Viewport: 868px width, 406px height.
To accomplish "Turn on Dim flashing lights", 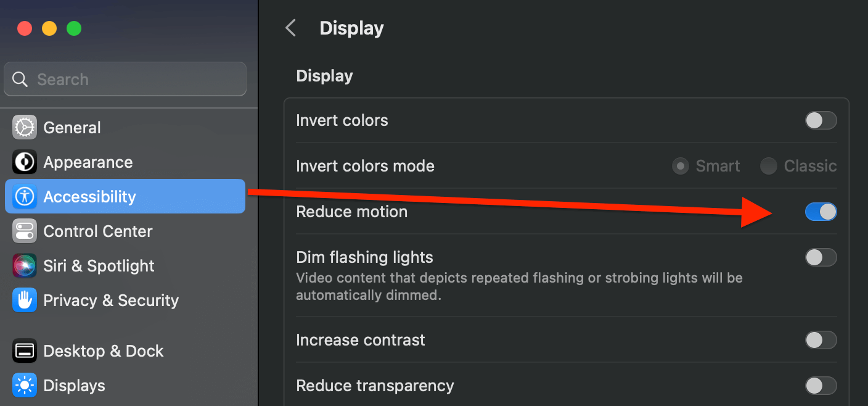I will pyautogui.click(x=821, y=257).
